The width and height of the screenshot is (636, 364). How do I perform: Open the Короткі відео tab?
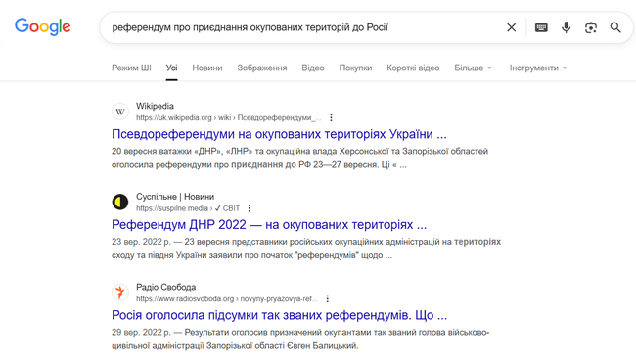pos(413,68)
